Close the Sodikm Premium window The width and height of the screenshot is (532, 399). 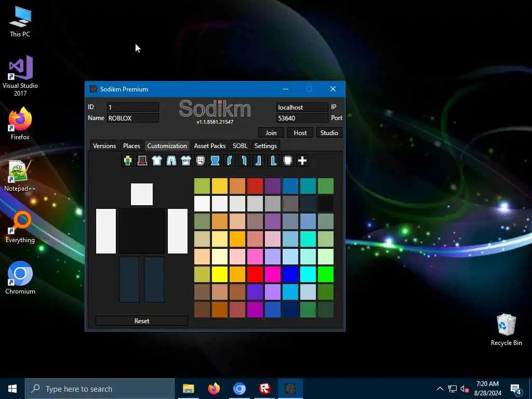click(x=333, y=89)
